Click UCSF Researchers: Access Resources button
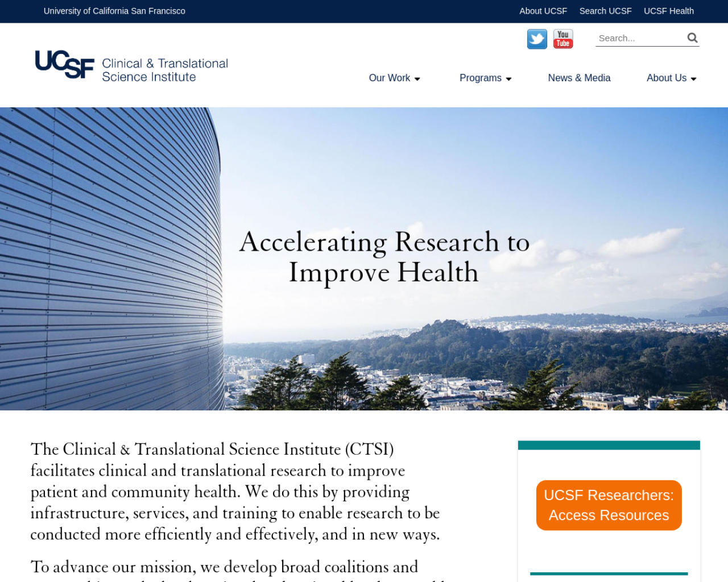728x582 pixels. tap(609, 505)
